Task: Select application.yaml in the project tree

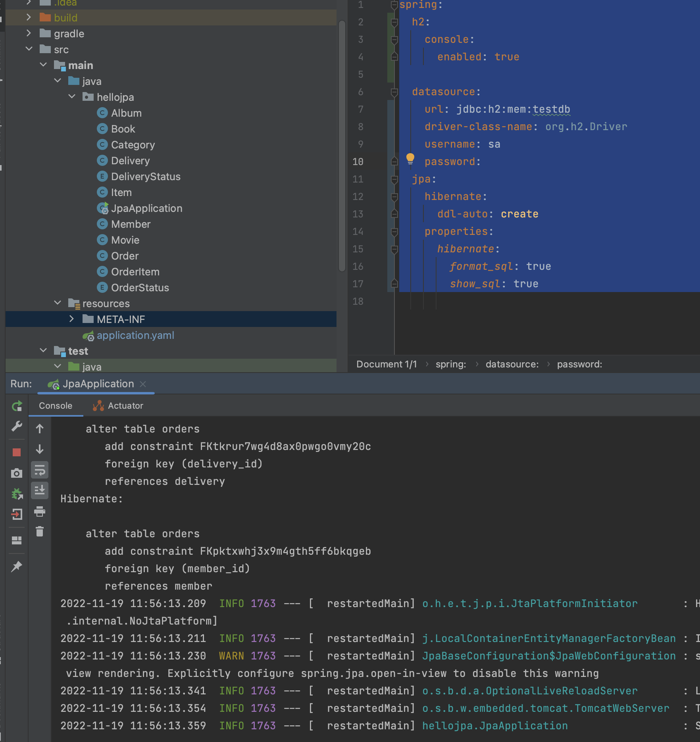Action: click(135, 335)
